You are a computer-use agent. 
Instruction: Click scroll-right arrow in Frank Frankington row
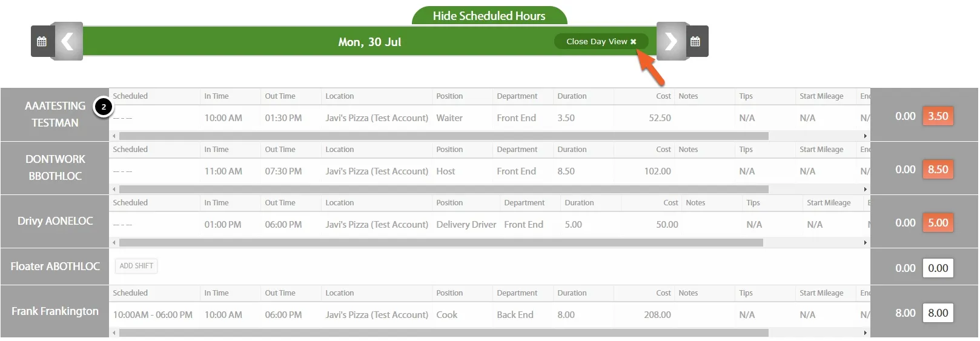coord(865,333)
